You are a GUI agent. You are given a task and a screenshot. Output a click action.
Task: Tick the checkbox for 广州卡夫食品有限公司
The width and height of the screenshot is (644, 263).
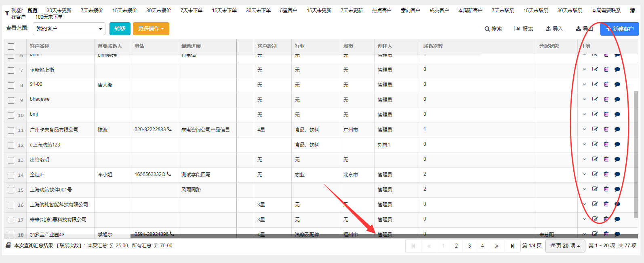coord(11,130)
